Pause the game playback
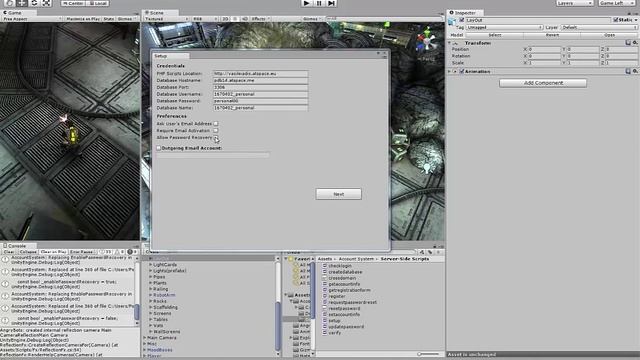Image resolution: width=640 pixels, height=360 pixels. (x=319, y=3)
